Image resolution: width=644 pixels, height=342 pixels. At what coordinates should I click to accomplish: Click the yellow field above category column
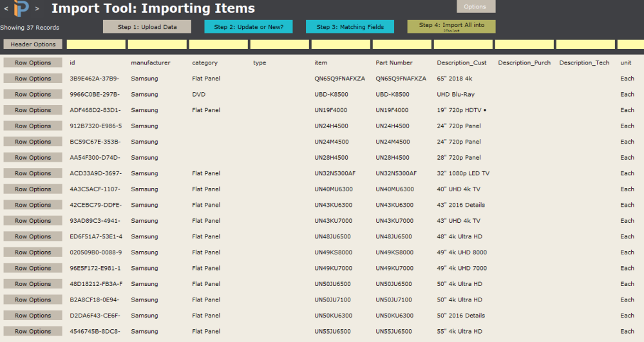pyautogui.click(x=218, y=44)
